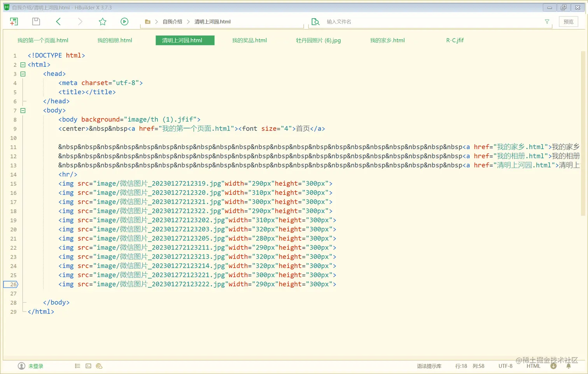
Task: Click the new file icon in toolbar
Action: pos(14,22)
